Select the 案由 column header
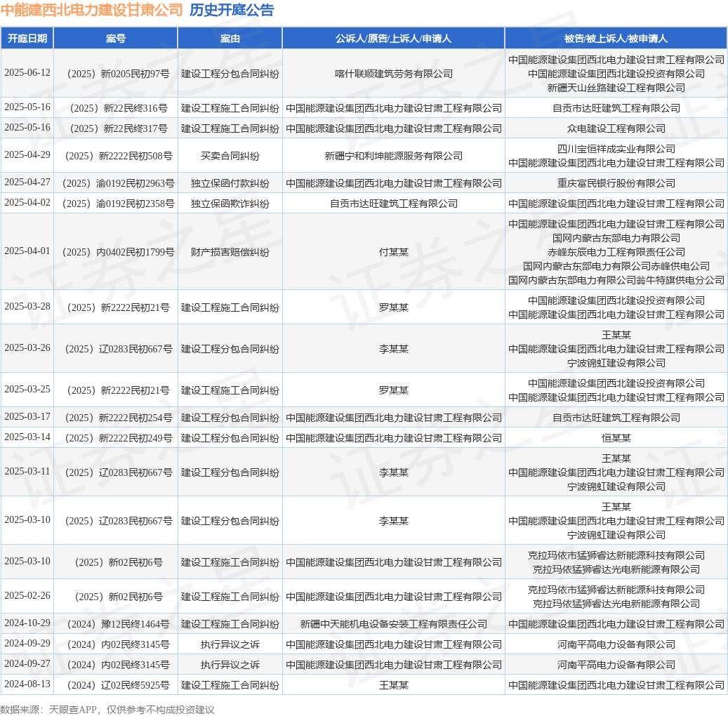Viewport: 728px width, 716px height. click(230, 39)
